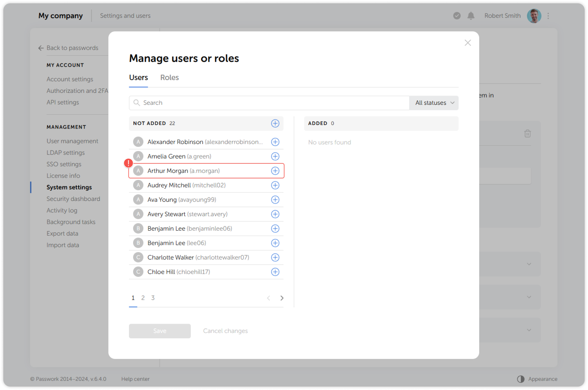Viewport: 588px width, 390px height.
Task: Open the Security dashboard section
Action: click(73, 198)
